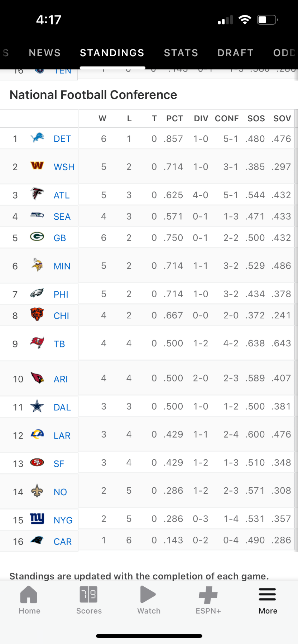Screen dimensions: 298x644
Task: Switch to the DRAFT tab
Action: pyautogui.click(x=235, y=53)
